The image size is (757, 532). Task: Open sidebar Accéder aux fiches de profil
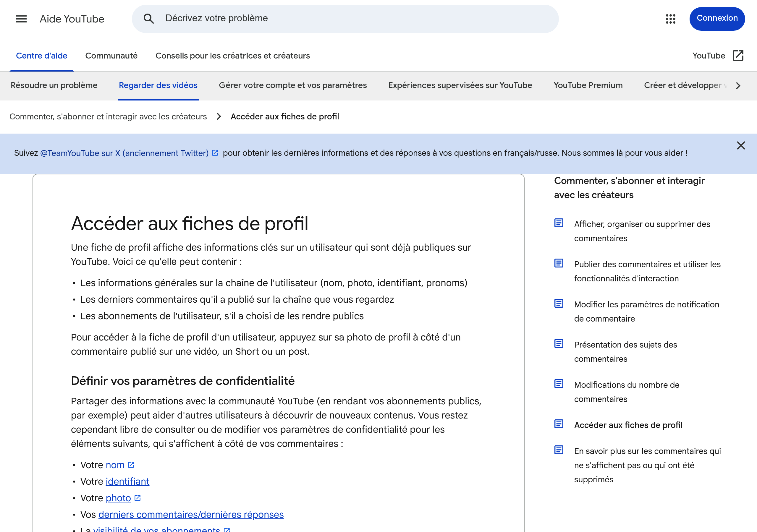pos(628,425)
